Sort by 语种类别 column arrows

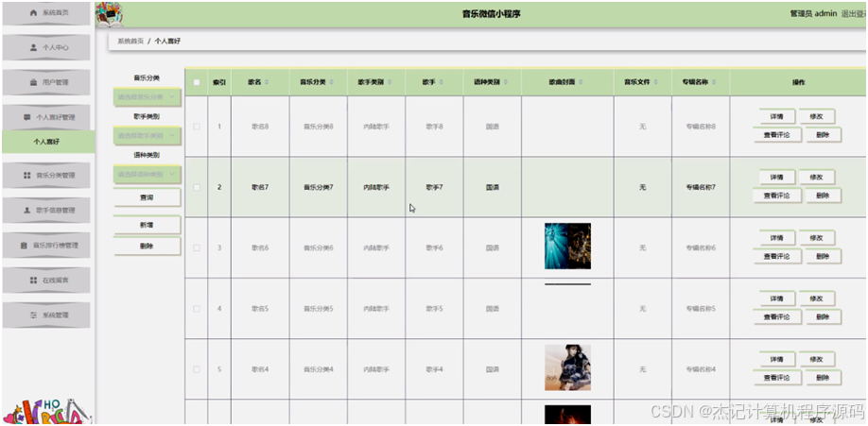506,82
